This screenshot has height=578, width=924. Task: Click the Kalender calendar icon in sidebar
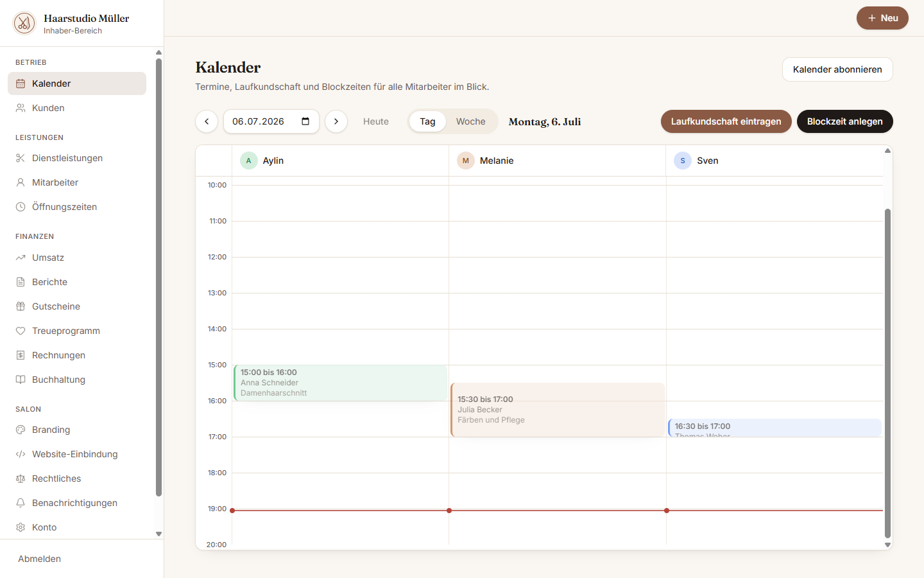coord(21,83)
